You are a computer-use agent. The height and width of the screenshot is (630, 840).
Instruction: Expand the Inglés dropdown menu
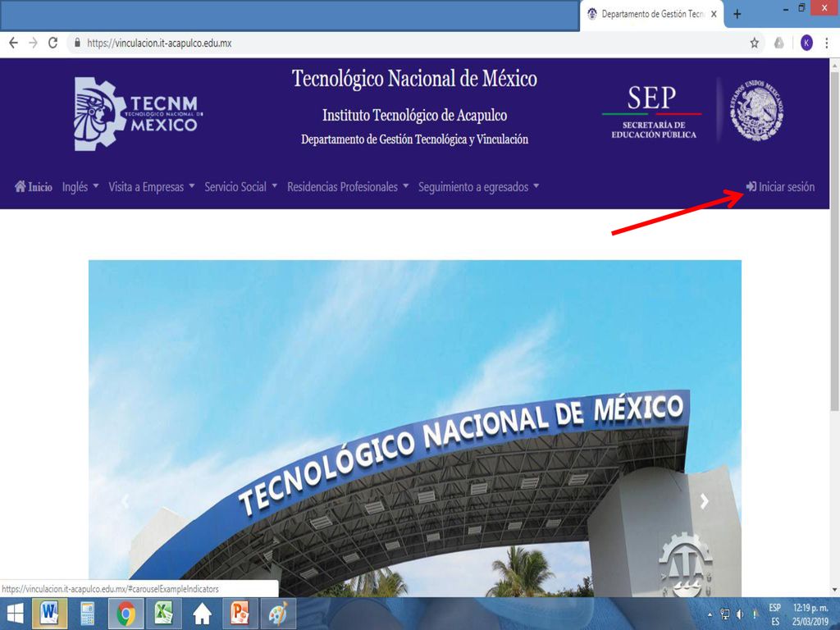[80, 186]
